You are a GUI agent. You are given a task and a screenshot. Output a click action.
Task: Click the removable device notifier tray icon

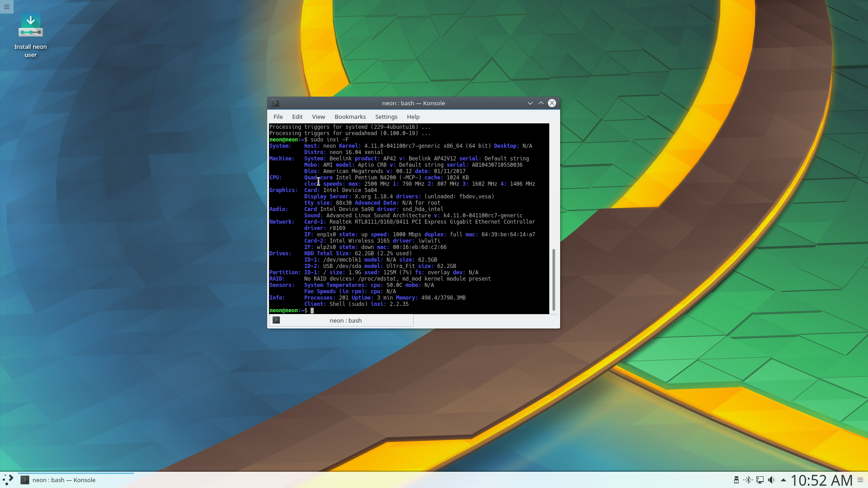point(736,480)
